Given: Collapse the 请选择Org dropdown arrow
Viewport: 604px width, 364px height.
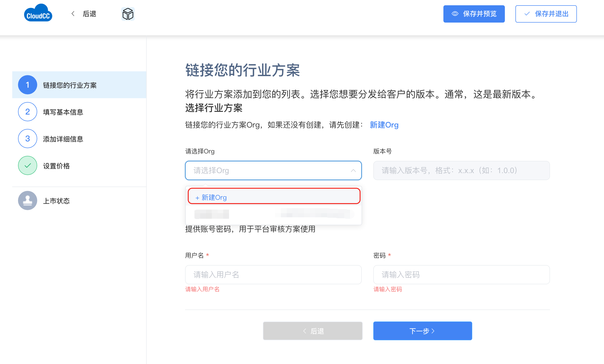Looking at the screenshot, I should click(353, 171).
